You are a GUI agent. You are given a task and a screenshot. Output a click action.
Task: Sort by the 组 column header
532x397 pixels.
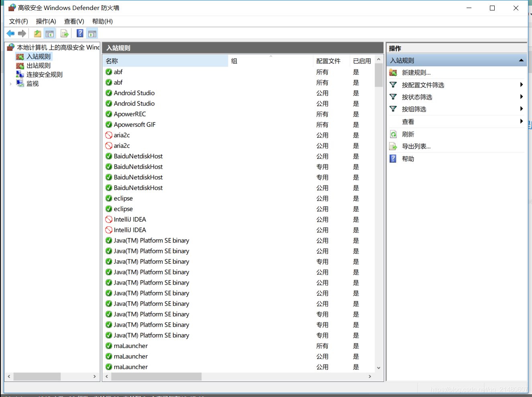pos(270,61)
